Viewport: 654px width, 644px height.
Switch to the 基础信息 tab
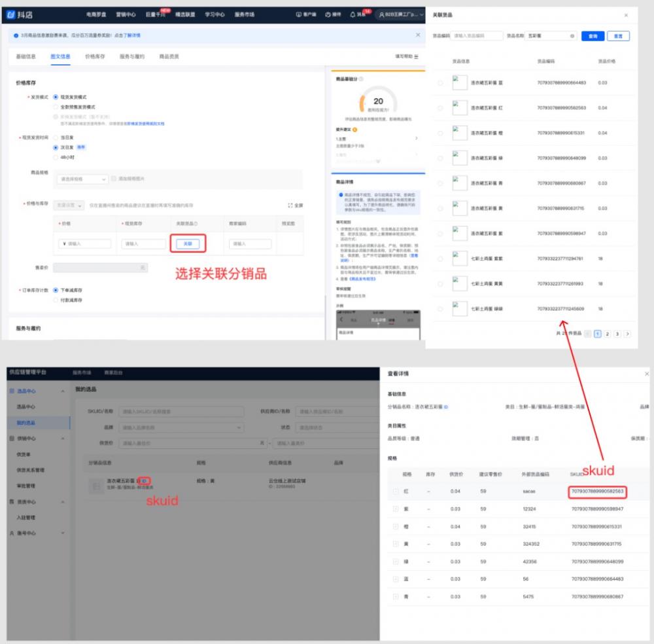click(26, 56)
